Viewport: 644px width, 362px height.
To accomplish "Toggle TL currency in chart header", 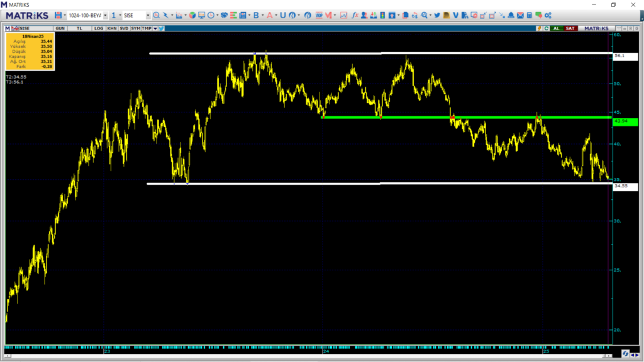I will 79,28.
